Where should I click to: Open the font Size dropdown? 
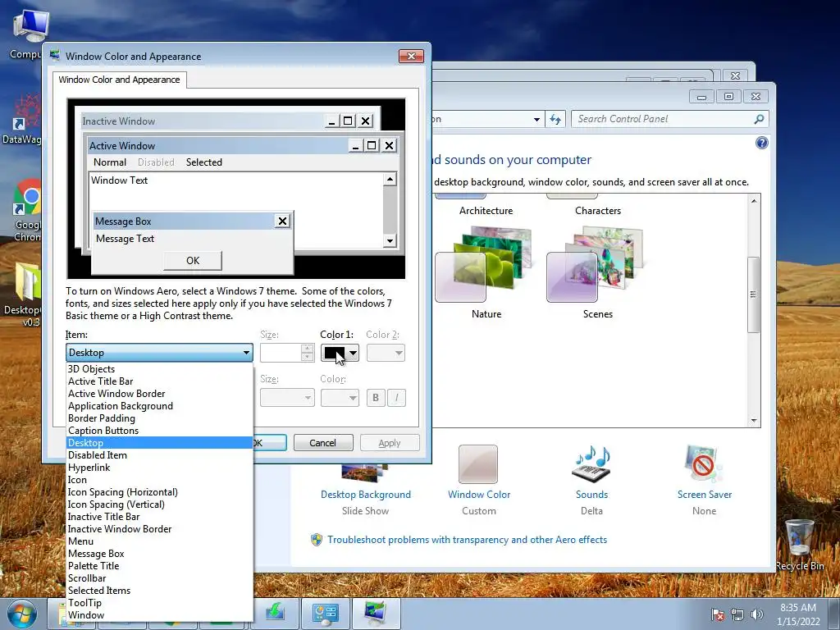click(x=287, y=398)
